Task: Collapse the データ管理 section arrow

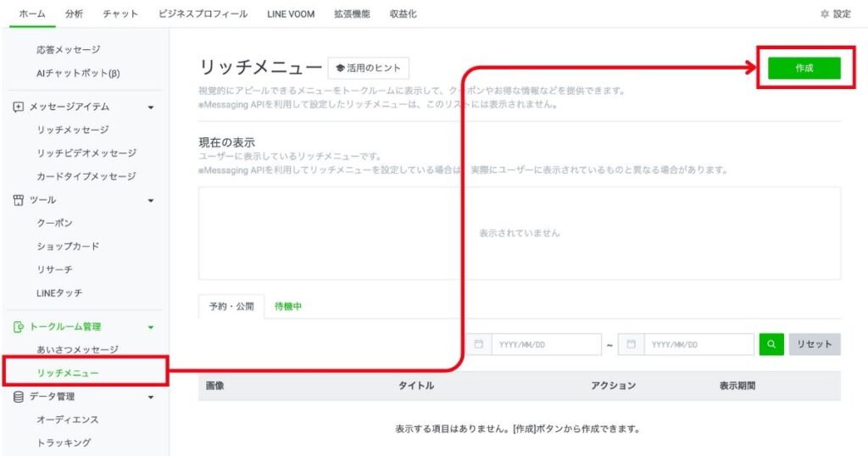Action: pyautogui.click(x=151, y=397)
